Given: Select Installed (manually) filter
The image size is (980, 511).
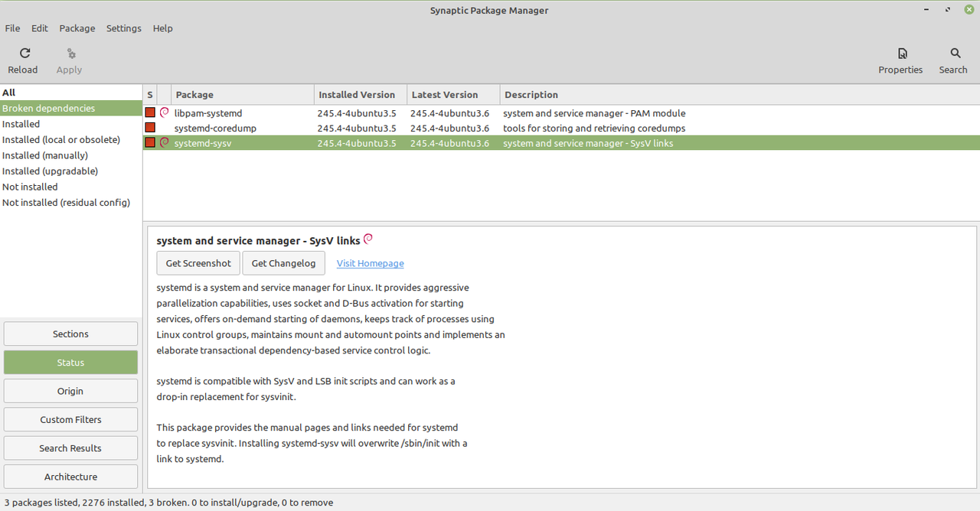Looking at the screenshot, I should tap(71, 155).
